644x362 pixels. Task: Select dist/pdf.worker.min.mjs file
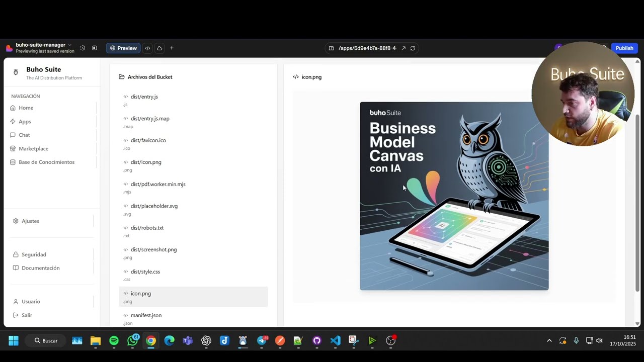pos(193,188)
